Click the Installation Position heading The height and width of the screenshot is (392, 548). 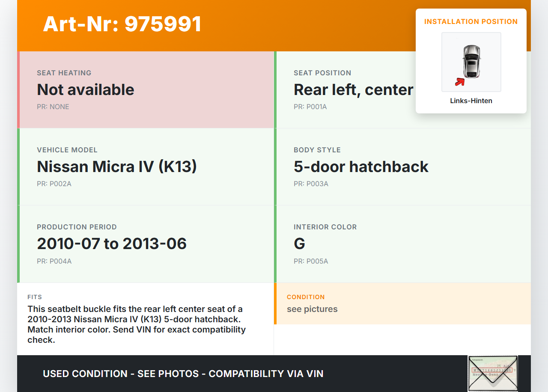click(471, 21)
